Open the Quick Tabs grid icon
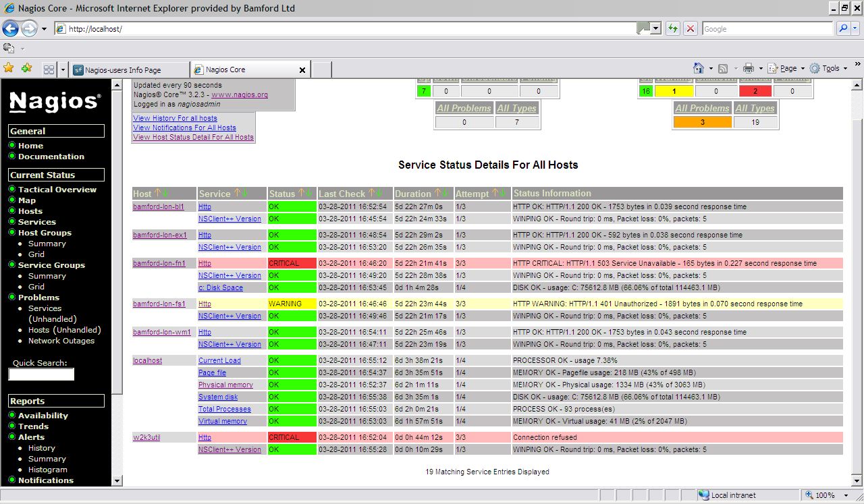Image resolution: width=864 pixels, height=504 pixels. pyautogui.click(x=49, y=69)
